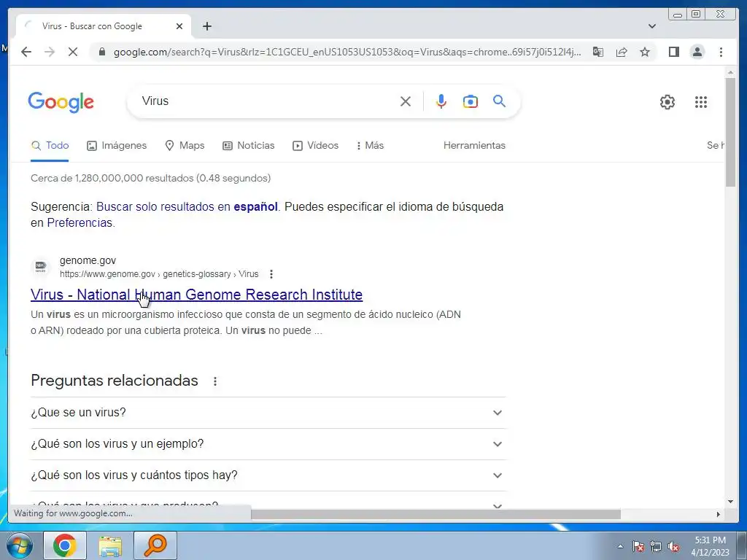This screenshot has height=560, width=747.
Task: Switch to the Vídeos tab
Action: pos(315,145)
